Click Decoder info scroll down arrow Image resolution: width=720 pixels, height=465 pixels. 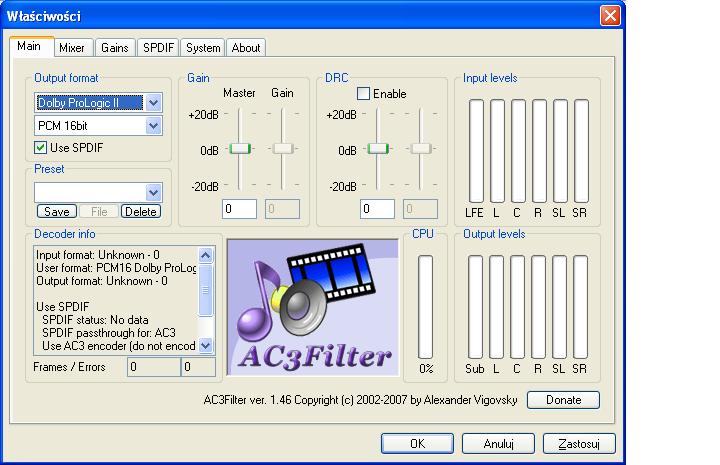tap(206, 346)
